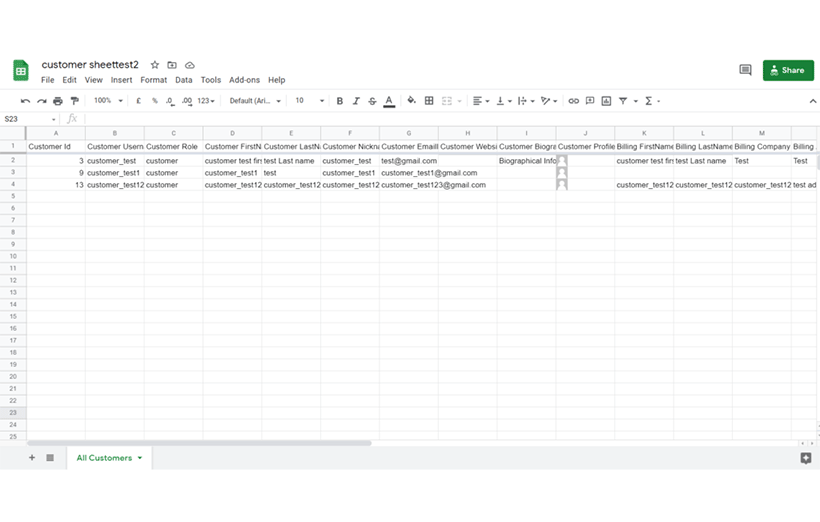Open the Help menu
Screen dimensions: 820x522
(277, 80)
